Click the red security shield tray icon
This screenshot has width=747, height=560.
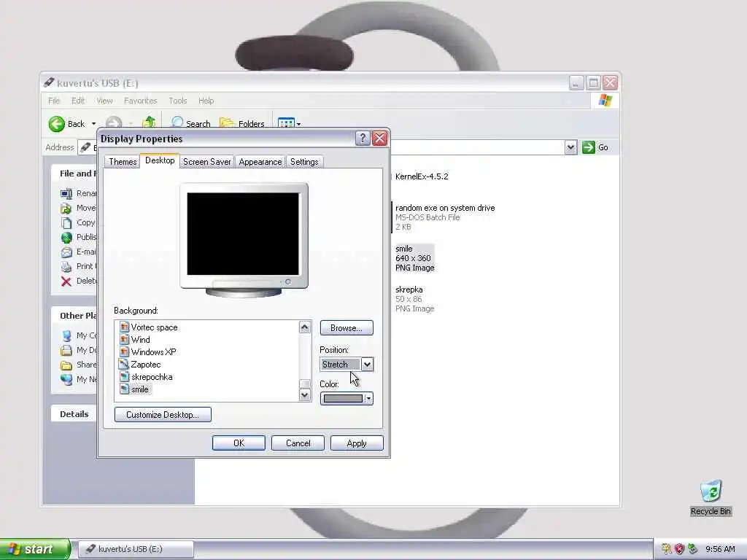[x=679, y=549]
